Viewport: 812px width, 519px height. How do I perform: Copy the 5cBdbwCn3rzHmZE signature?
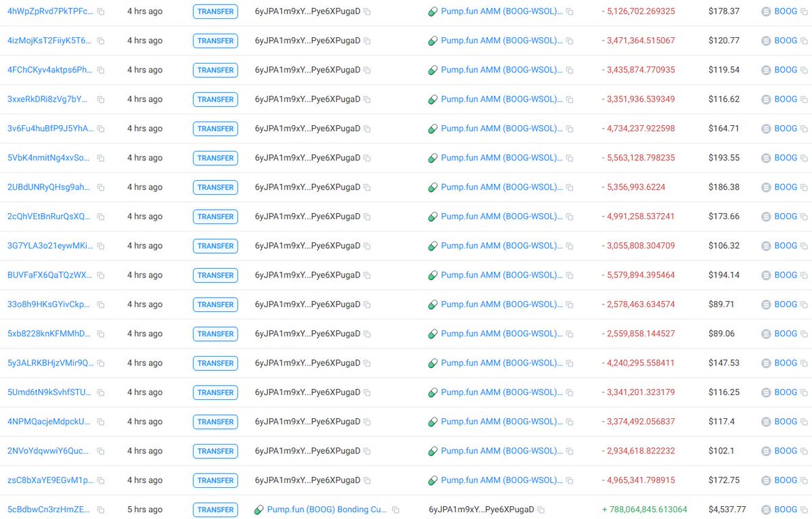tap(101, 510)
